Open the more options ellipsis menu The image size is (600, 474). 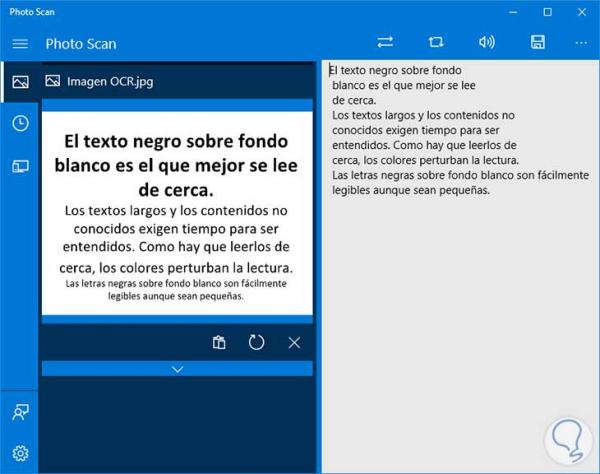tap(581, 43)
